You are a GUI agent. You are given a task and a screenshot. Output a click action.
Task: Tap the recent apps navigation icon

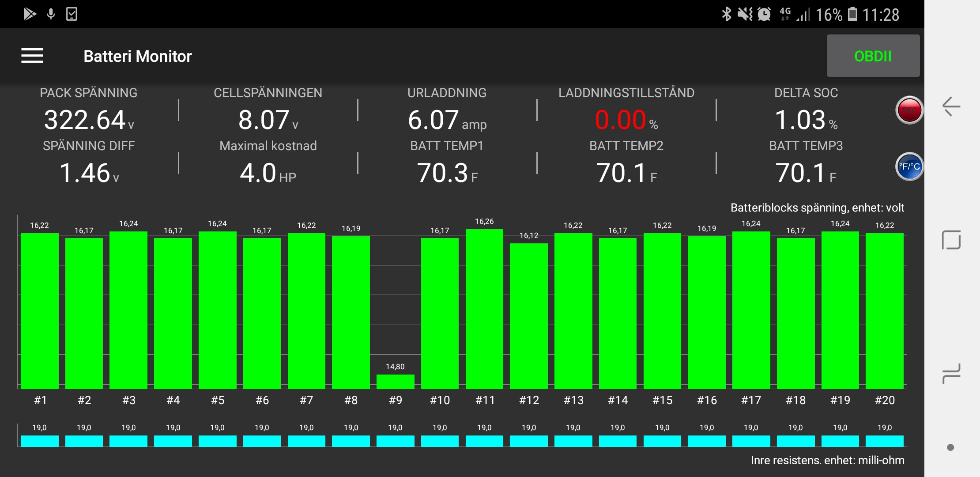951,373
